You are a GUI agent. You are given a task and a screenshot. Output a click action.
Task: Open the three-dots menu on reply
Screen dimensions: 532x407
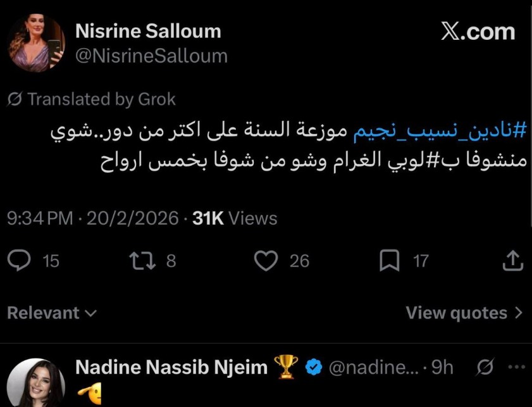[x=517, y=367]
